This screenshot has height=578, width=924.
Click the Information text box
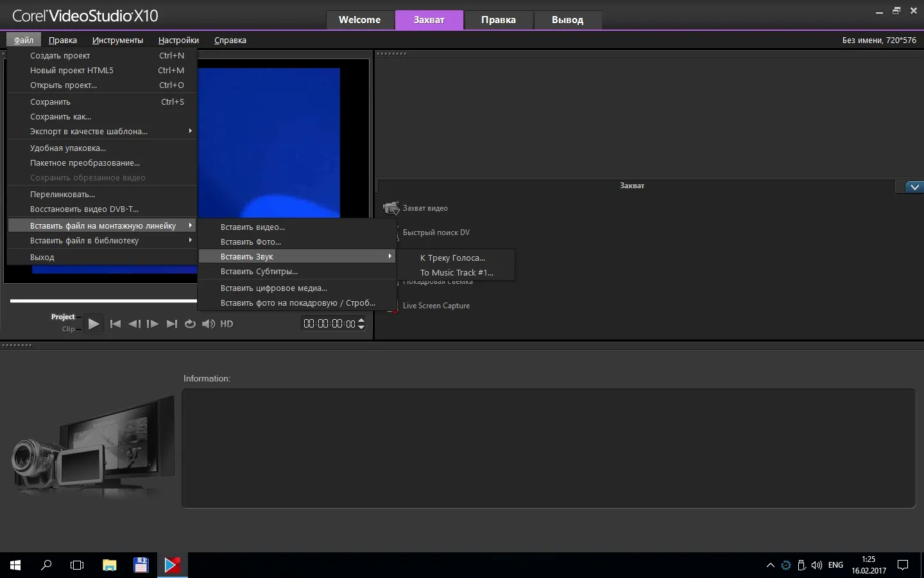point(549,448)
